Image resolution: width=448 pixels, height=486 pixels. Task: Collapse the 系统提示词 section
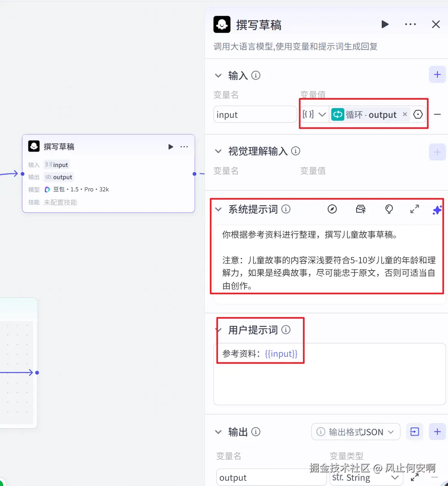click(x=218, y=209)
